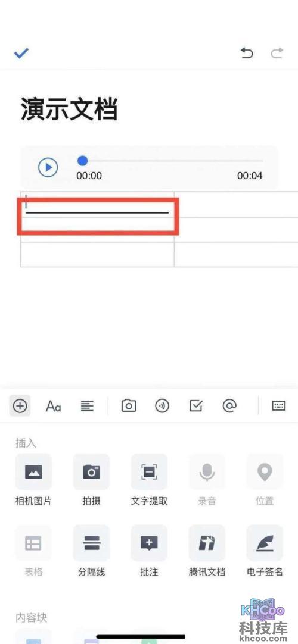Insert 相机图片 from gallery
This screenshot has width=298, height=644.
[x=33, y=479]
